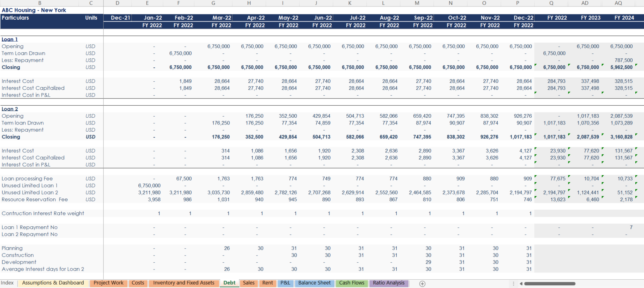Click Loan 2 FY 2023 drawn 1,070,356
The height and width of the screenshot is (288, 644).
point(588,123)
